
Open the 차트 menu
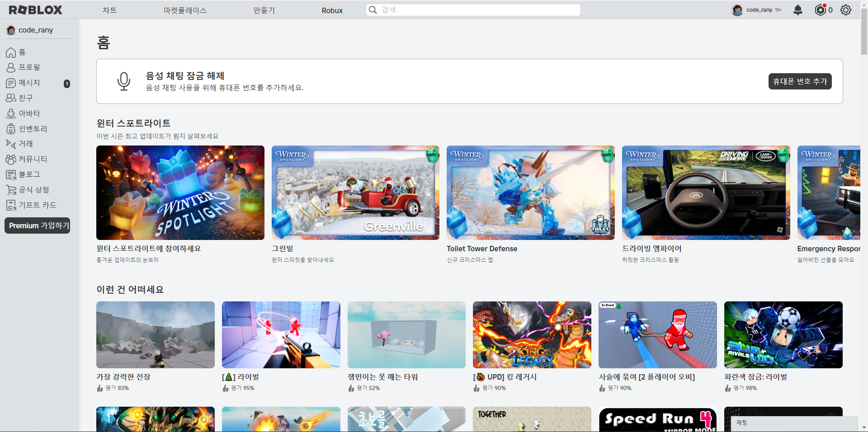tap(109, 10)
